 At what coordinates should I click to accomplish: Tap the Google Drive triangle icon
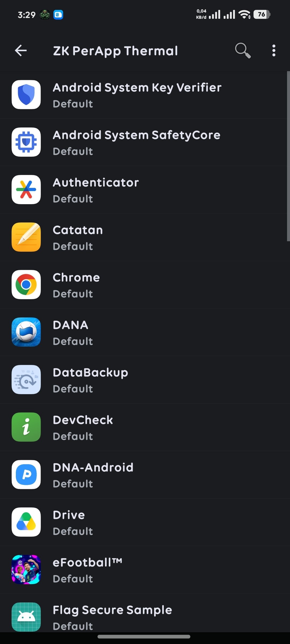tap(26, 522)
